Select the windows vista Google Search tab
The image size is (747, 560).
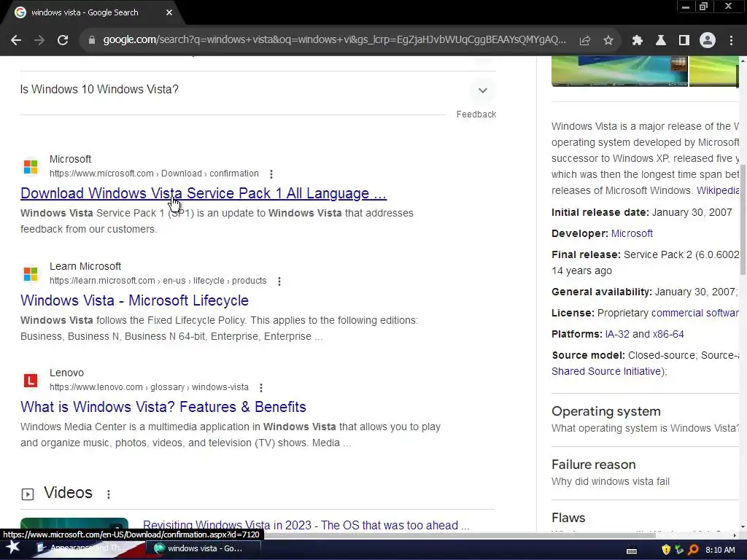pos(90,13)
